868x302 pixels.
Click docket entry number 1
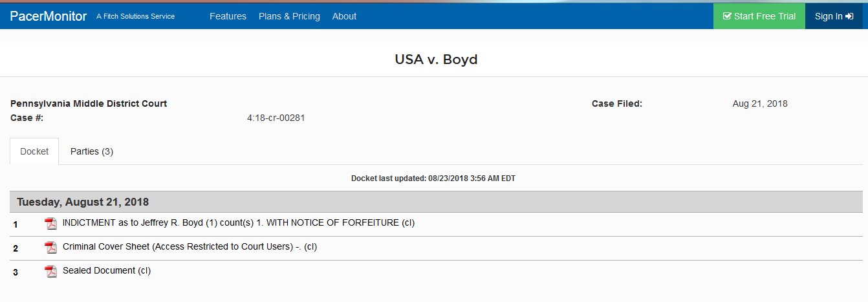(x=16, y=224)
